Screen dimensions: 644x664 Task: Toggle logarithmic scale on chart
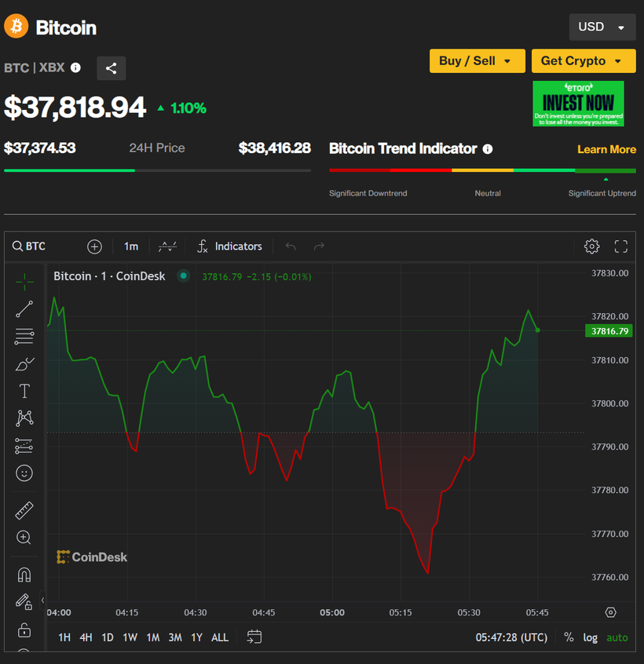(590, 637)
